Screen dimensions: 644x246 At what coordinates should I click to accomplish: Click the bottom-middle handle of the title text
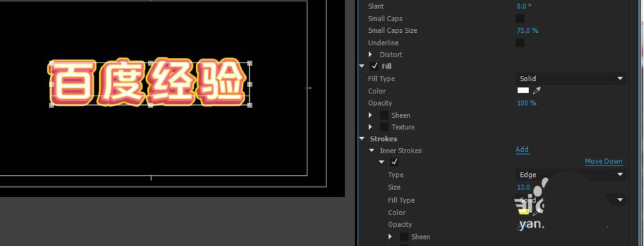[x=150, y=105]
